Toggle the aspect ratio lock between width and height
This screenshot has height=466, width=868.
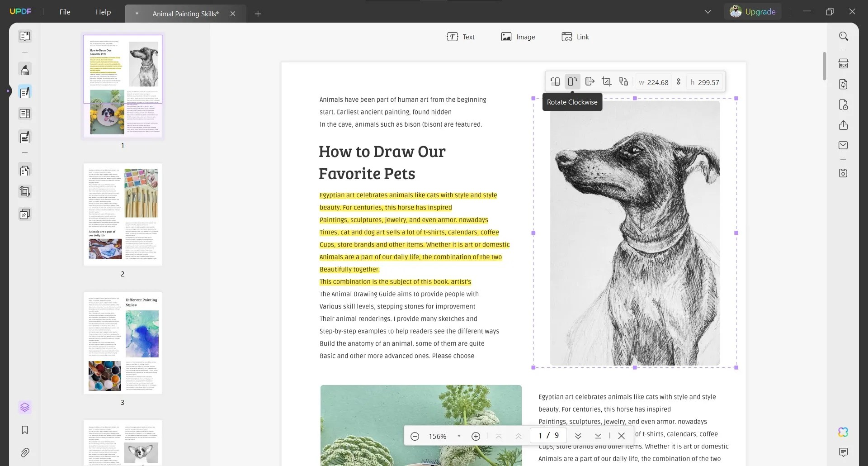pos(679,82)
